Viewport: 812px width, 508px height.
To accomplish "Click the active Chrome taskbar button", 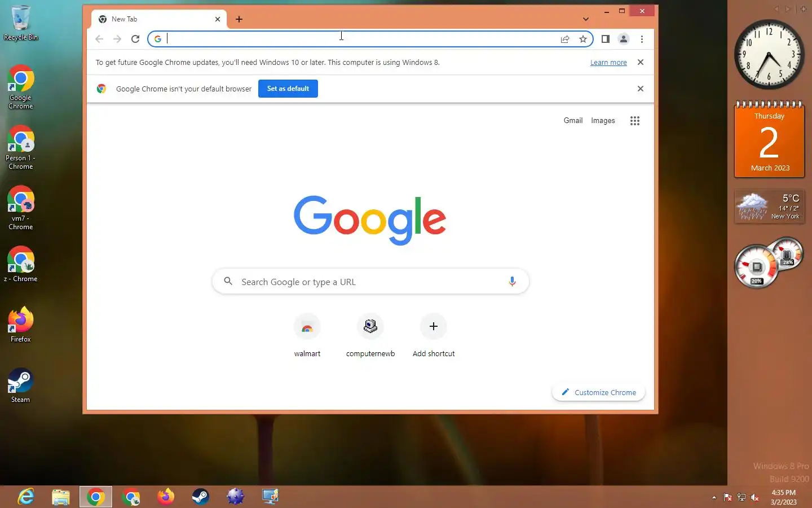I will click(96, 497).
